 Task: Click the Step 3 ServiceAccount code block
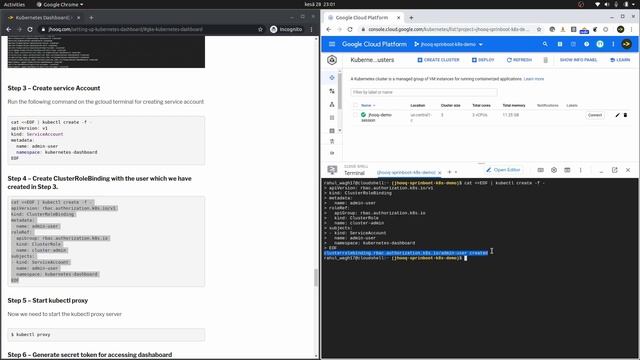coord(106,140)
